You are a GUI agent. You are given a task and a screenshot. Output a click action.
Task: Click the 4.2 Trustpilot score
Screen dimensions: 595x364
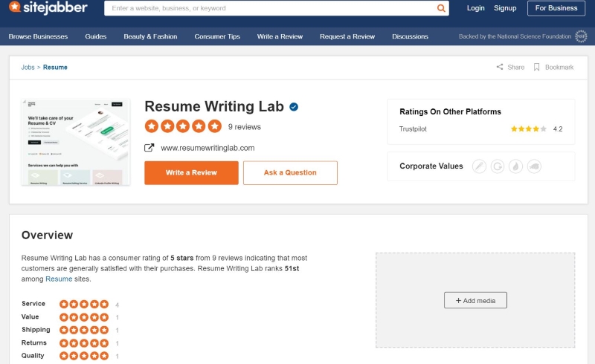coord(557,129)
